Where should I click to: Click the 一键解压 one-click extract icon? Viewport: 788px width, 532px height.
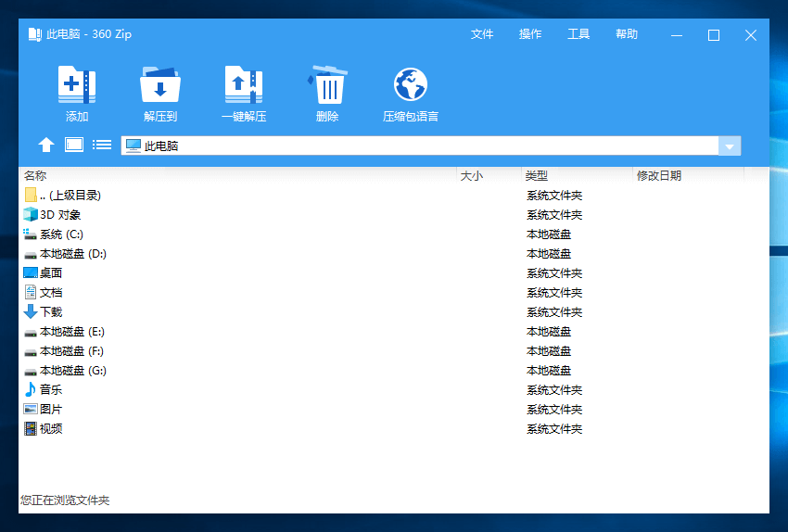point(244,84)
